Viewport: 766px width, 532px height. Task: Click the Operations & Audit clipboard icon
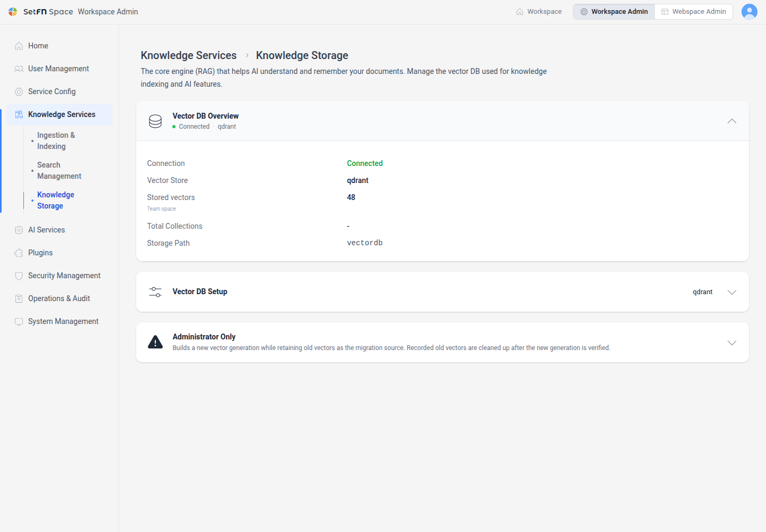coord(19,299)
